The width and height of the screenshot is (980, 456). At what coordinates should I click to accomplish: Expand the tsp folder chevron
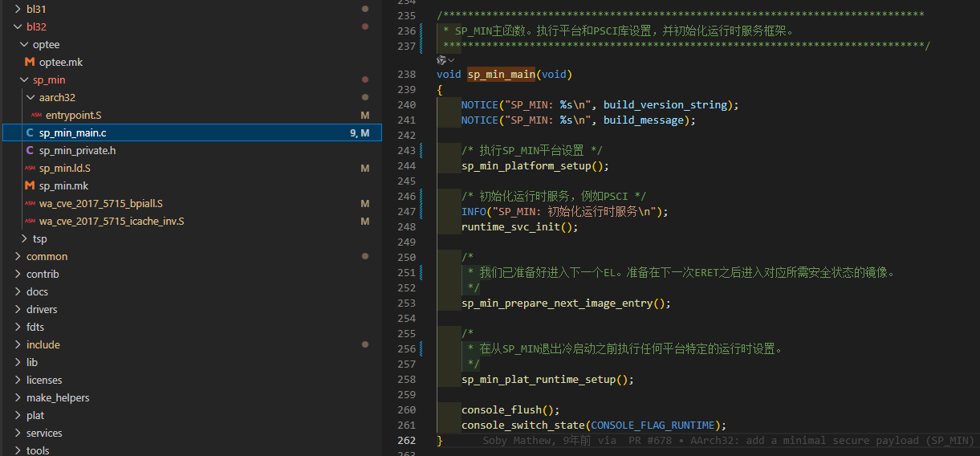25,238
